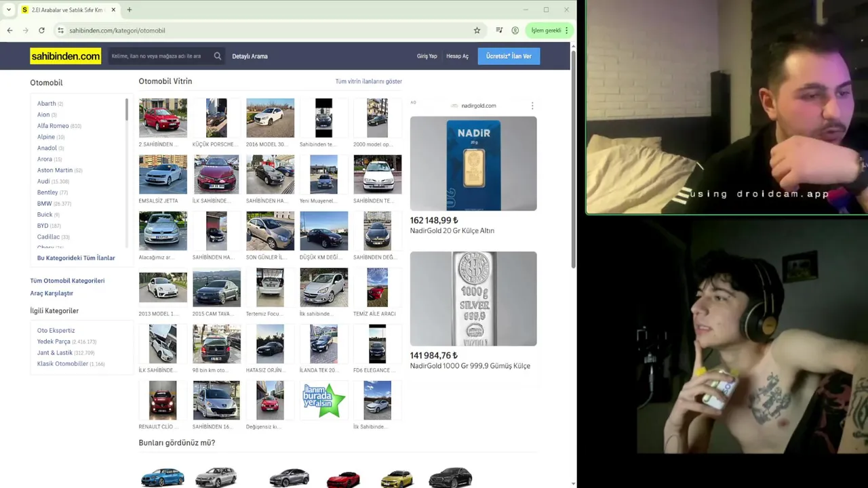
Task: Open the '2.SAHİBİNDEN' red car listing thumbnail
Action: [x=163, y=118]
